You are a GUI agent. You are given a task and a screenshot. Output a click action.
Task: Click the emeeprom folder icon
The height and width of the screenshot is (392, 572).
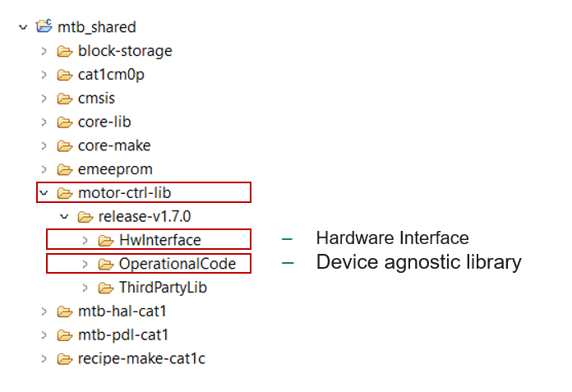pyautogui.click(x=65, y=169)
